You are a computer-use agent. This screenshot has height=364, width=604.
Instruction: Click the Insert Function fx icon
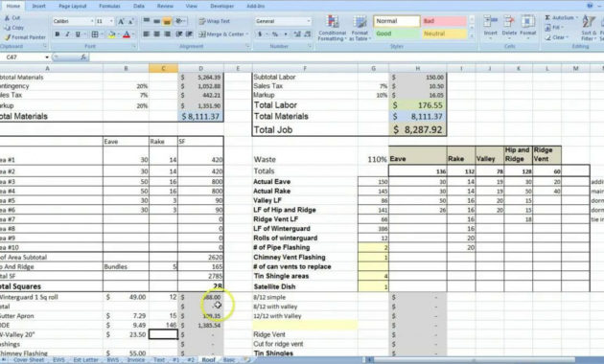(83, 57)
